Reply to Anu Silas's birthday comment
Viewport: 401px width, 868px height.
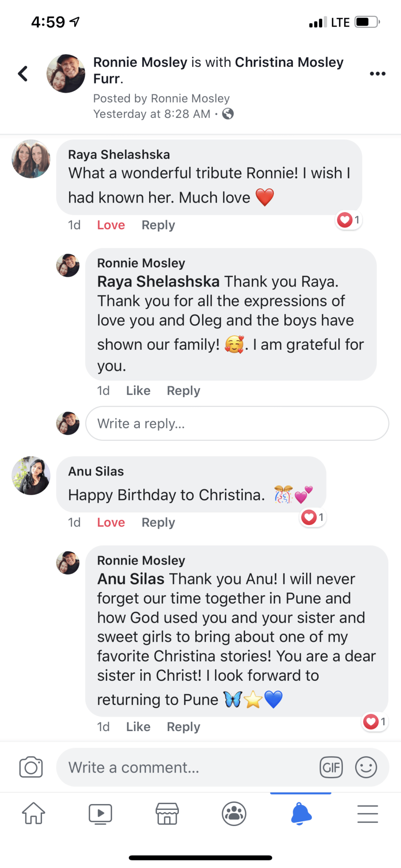pyautogui.click(x=158, y=523)
